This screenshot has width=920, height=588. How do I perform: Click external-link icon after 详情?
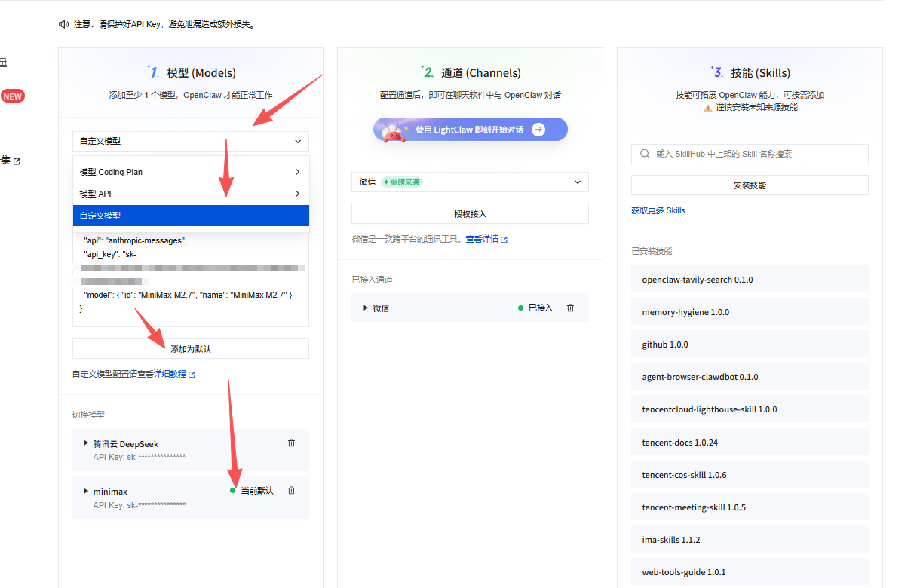(504, 240)
